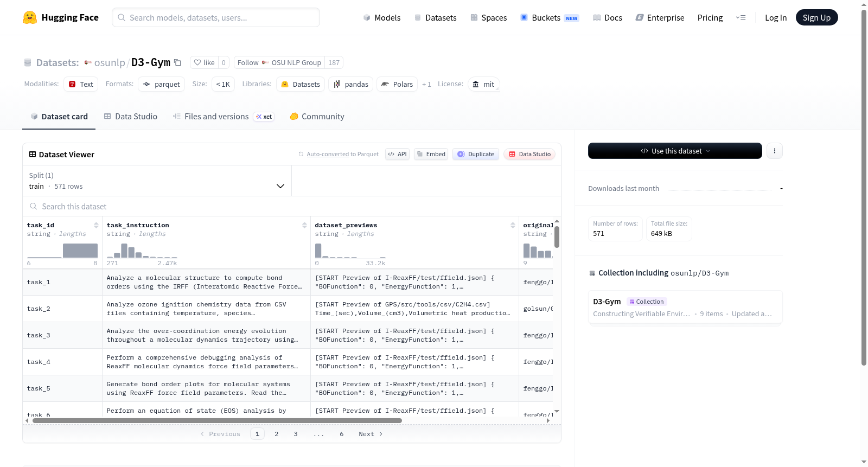This screenshot has width=868, height=467.
Task: Click the Next page button
Action: (371, 434)
